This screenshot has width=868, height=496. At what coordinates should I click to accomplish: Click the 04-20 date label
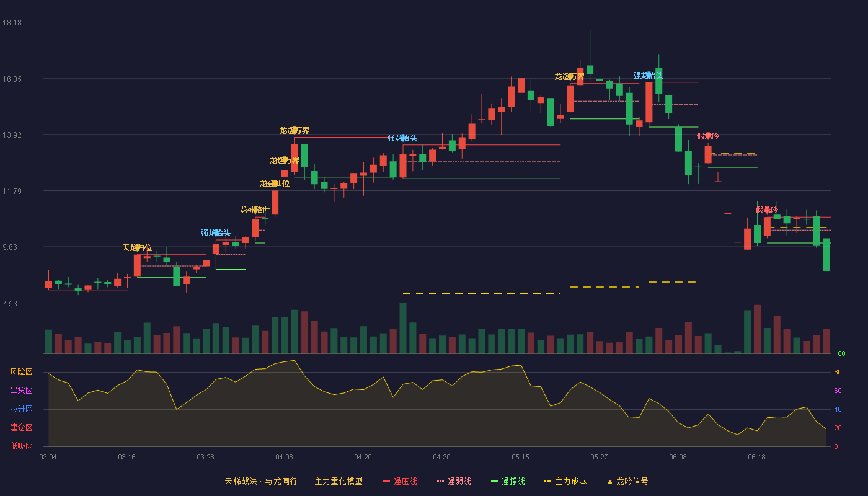pos(363,457)
